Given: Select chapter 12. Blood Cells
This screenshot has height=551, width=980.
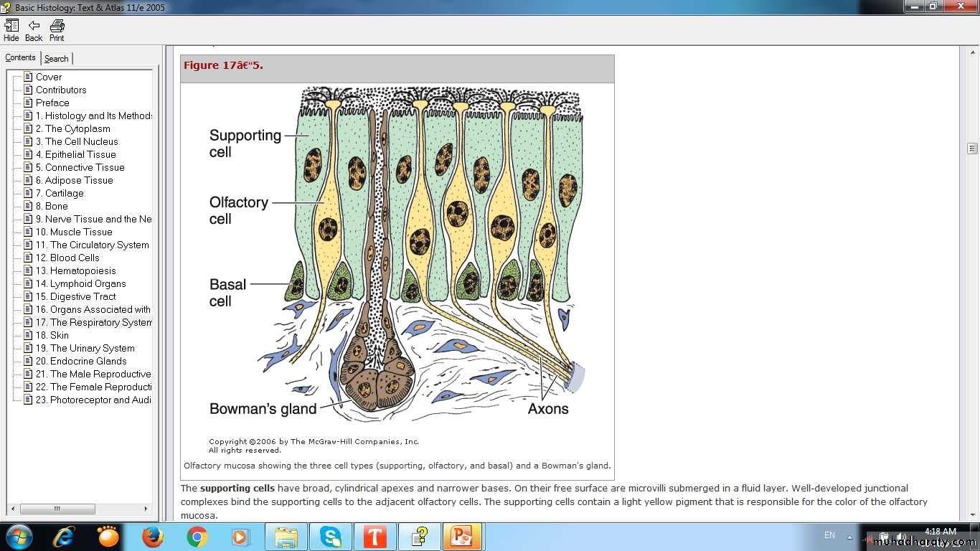Looking at the screenshot, I should pos(75,258).
